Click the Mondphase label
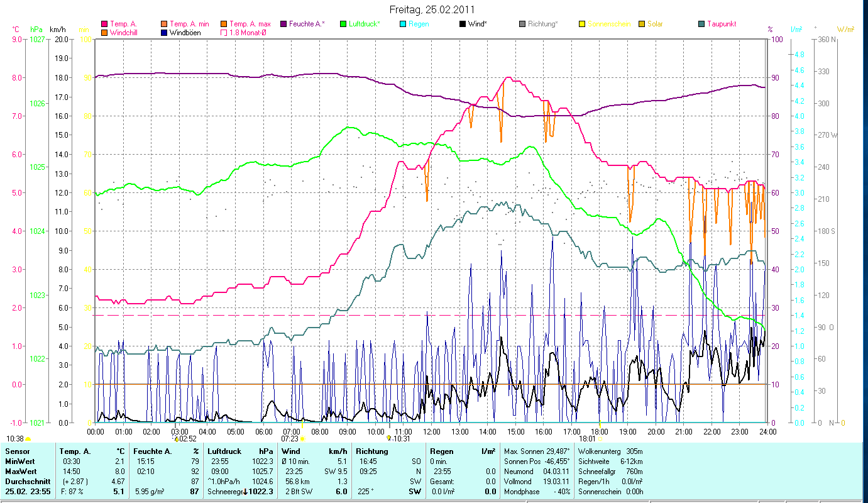Viewport: 868px width, 503px height. pos(521,492)
